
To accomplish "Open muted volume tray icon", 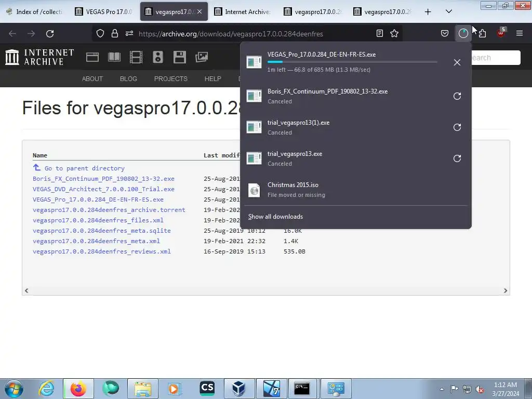I will click(x=480, y=389).
